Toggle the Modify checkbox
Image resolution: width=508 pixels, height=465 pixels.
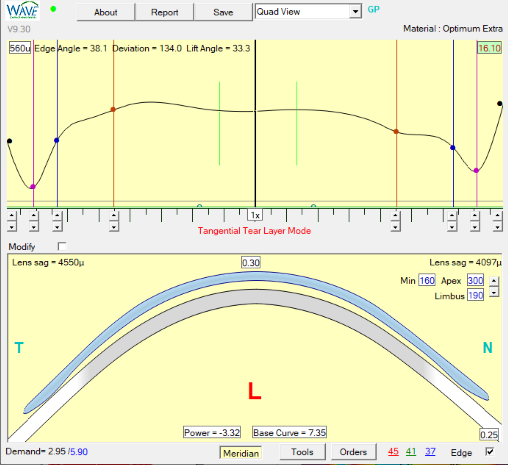point(62,246)
